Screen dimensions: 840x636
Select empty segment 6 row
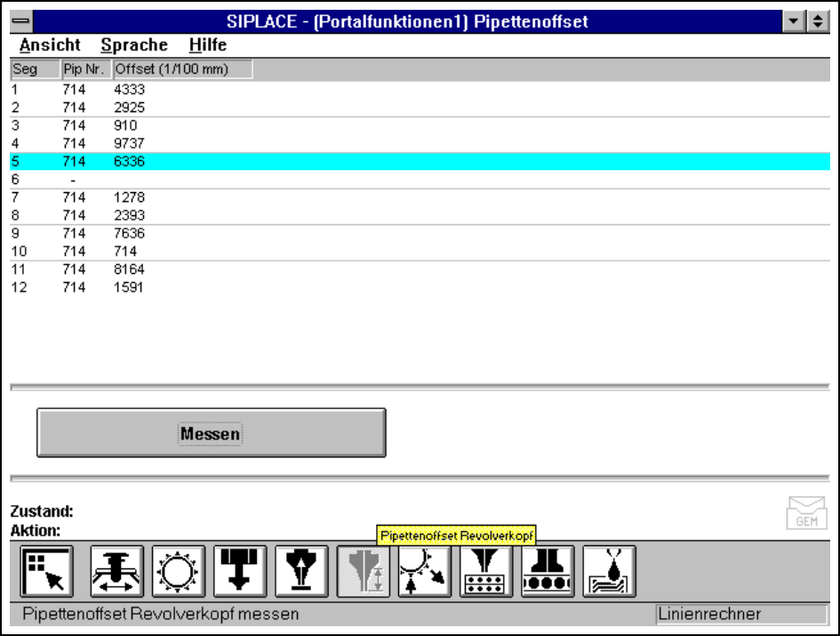[x=420, y=179]
